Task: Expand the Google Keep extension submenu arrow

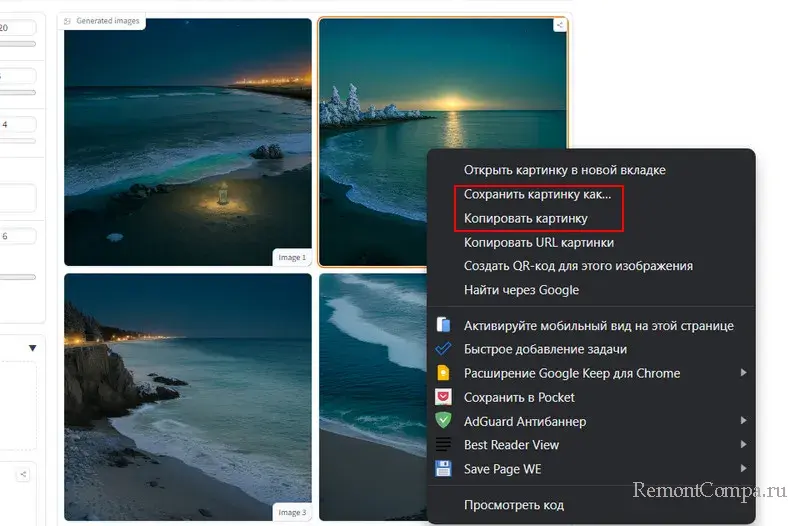Action: pyautogui.click(x=743, y=373)
